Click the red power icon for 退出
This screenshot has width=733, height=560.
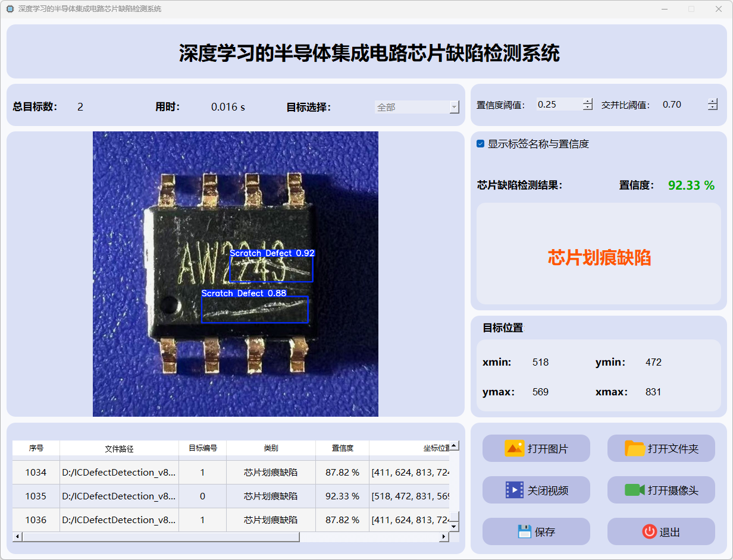(x=649, y=531)
